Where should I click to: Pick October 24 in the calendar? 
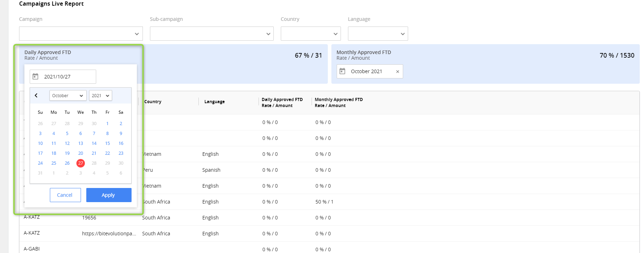coord(40,163)
